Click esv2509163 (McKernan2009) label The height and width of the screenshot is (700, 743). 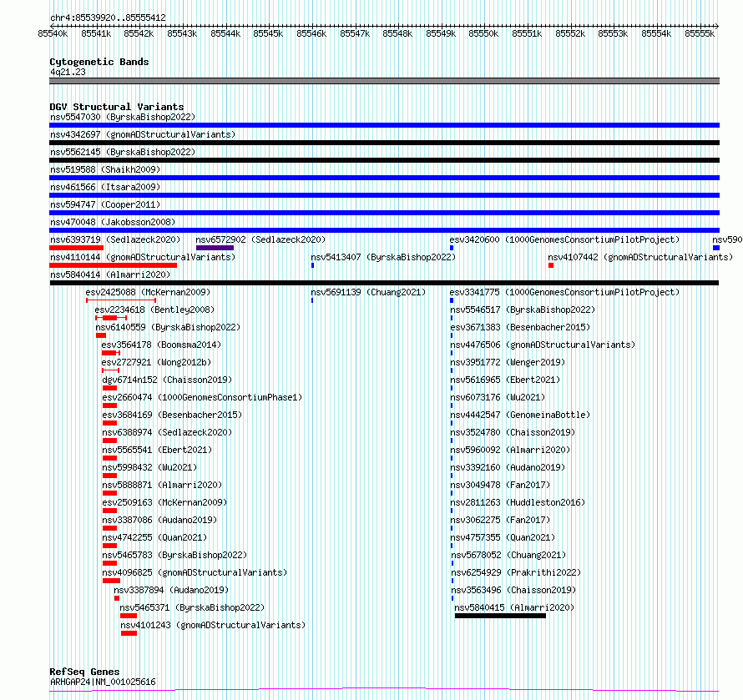pyautogui.click(x=165, y=502)
